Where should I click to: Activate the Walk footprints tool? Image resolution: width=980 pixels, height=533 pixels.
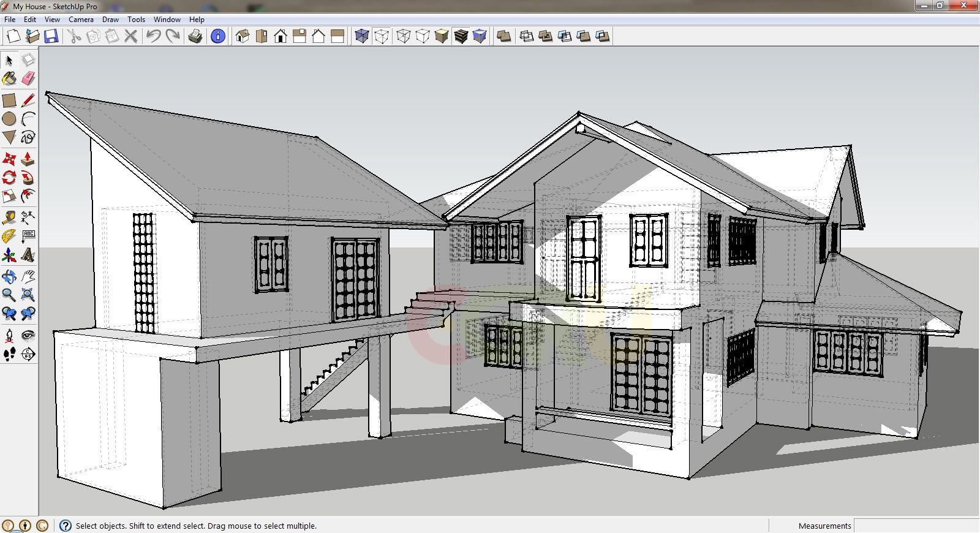9,353
